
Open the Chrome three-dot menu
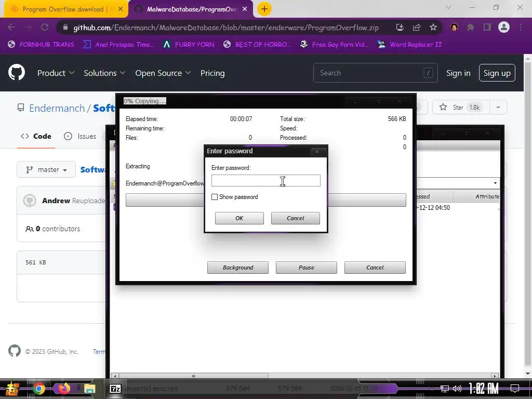coord(521,27)
